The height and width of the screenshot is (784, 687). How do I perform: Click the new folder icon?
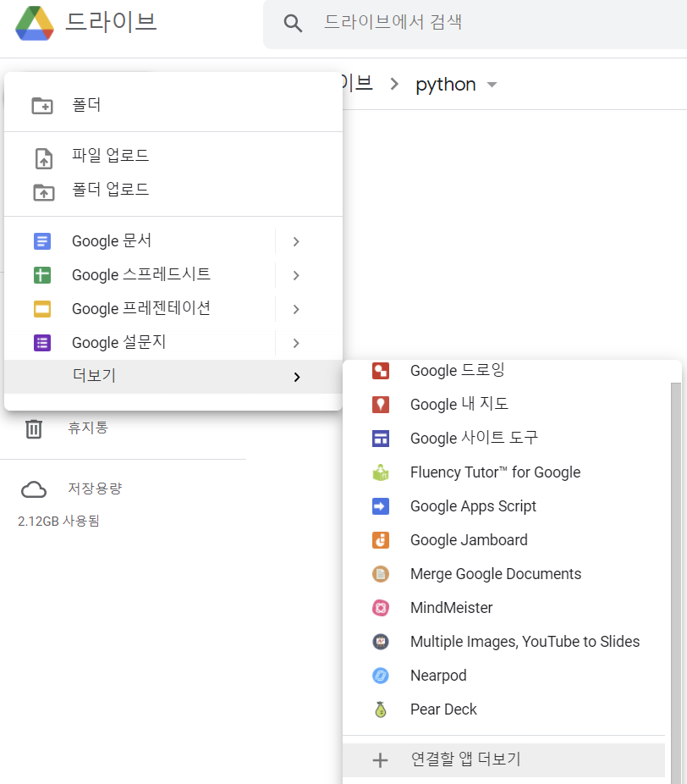pos(42,106)
